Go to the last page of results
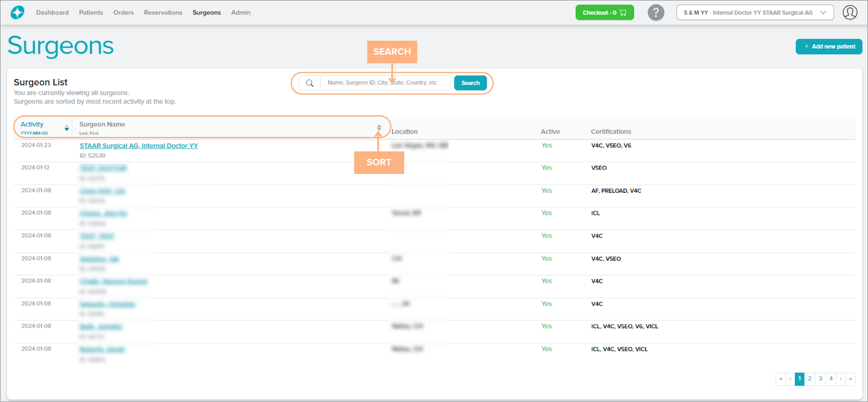The image size is (868, 402). click(850, 379)
